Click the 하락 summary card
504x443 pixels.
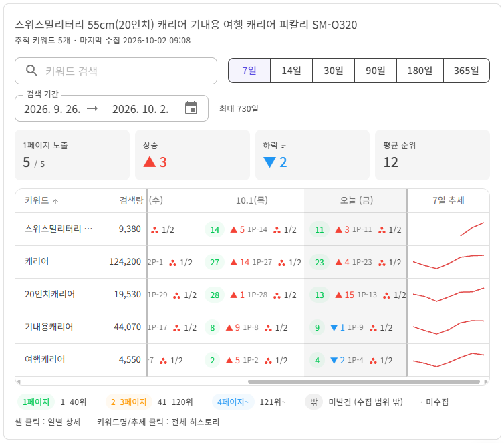[312, 155]
